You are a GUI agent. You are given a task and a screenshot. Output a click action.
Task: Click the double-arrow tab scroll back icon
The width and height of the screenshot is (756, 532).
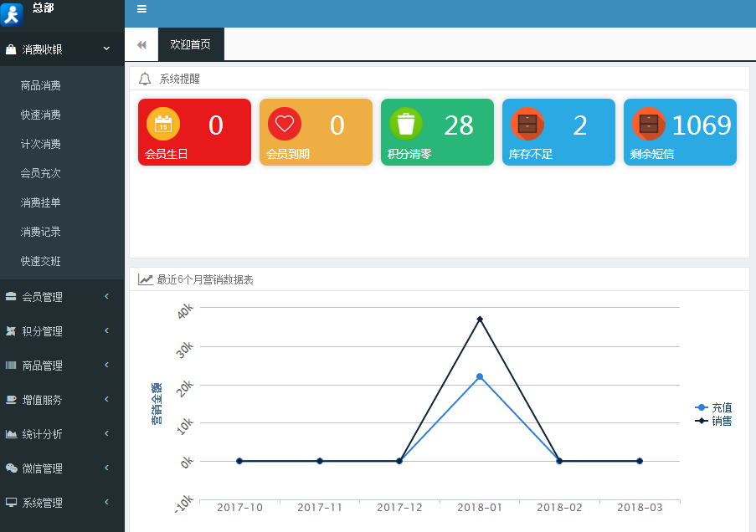point(141,44)
